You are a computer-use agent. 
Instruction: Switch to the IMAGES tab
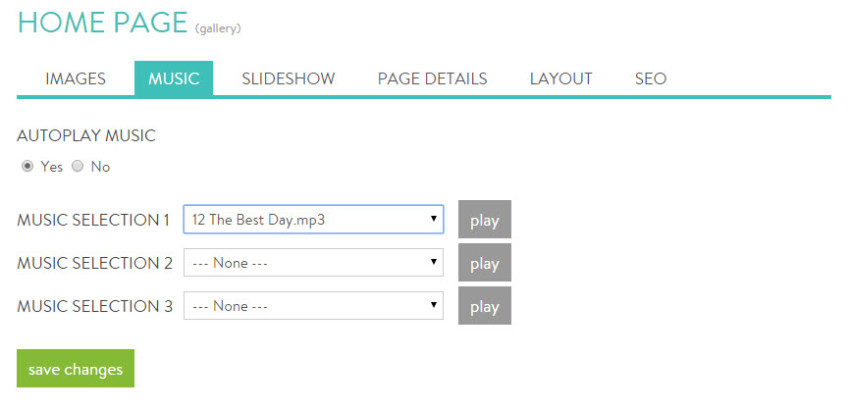point(75,79)
